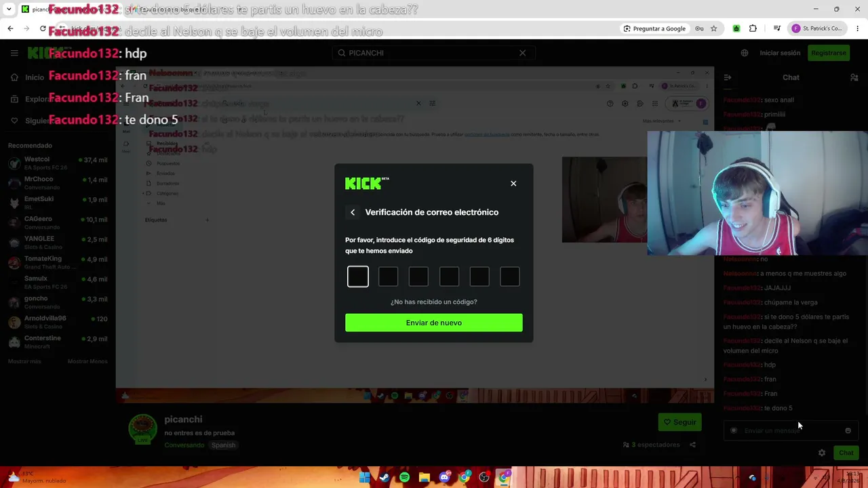Focus the 'Enviar un mensaje' chat input
This screenshot has width=868, height=488.
[790, 430]
